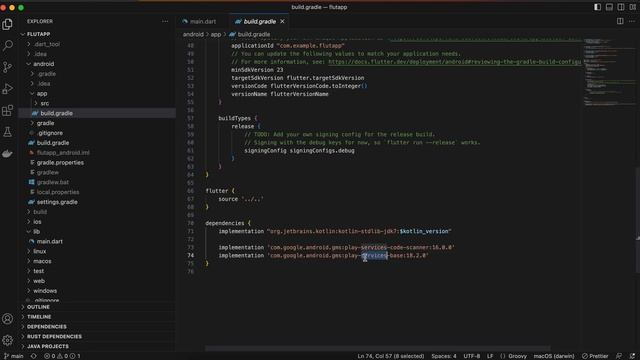
Task: Open Customize Layout icon in title bar
Action: point(633,7)
